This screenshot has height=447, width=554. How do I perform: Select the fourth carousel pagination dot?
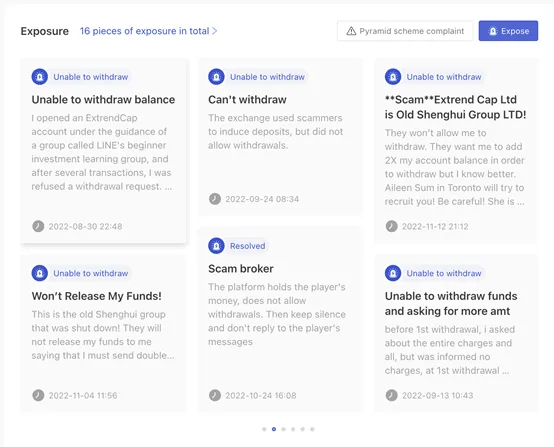pos(293,429)
